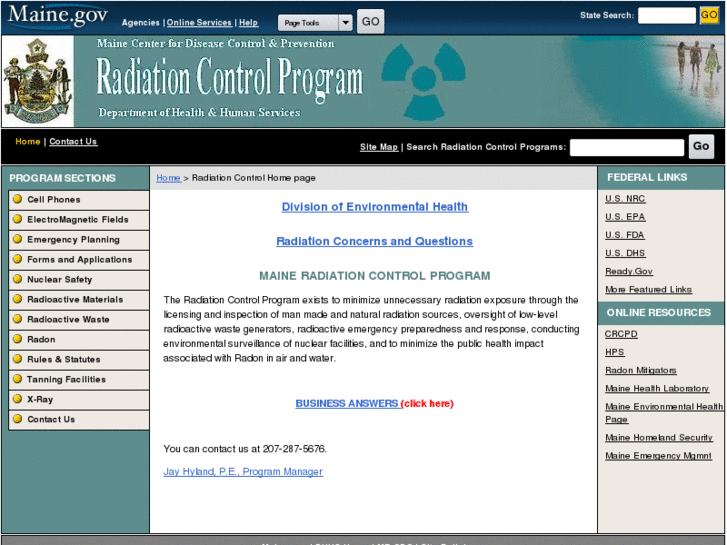Focus the State Search text field
This screenshot has width=727, height=545.
click(x=667, y=15)
